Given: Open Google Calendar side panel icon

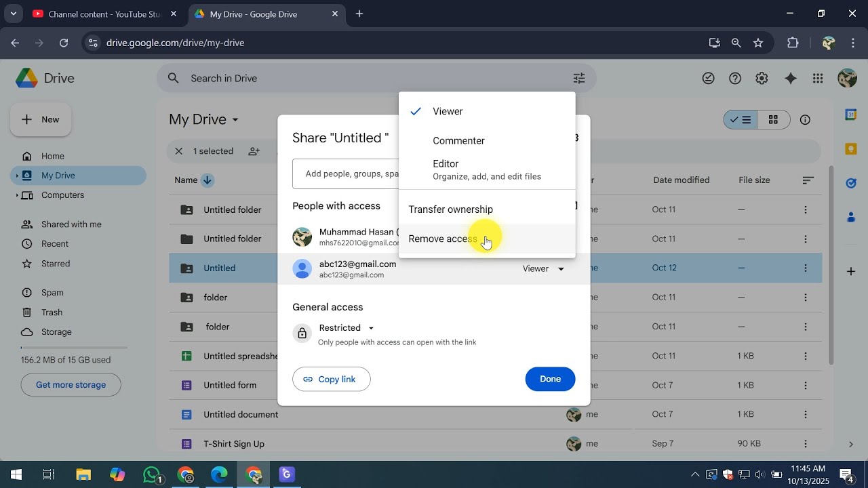Looking at the screenshot, I should [851, 115].
